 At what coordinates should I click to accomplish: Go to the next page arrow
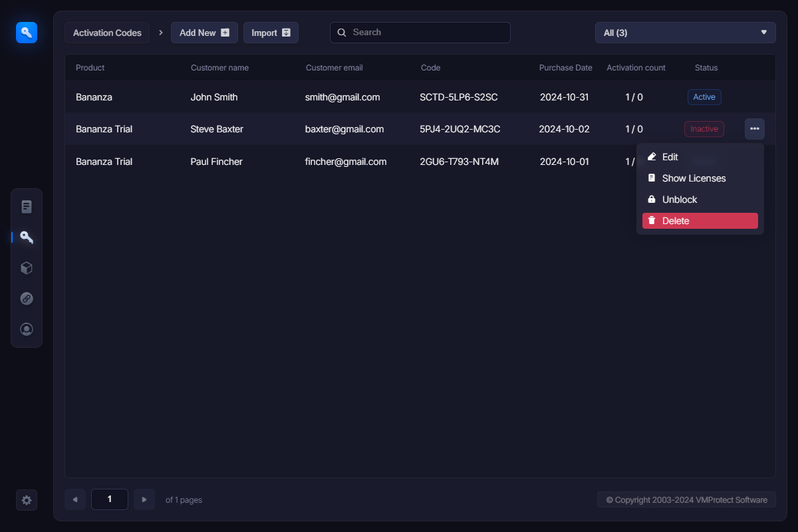pos(144,499)
